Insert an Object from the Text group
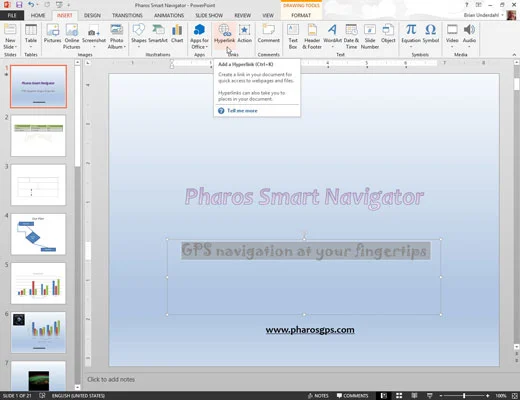 tap(388, 33)
